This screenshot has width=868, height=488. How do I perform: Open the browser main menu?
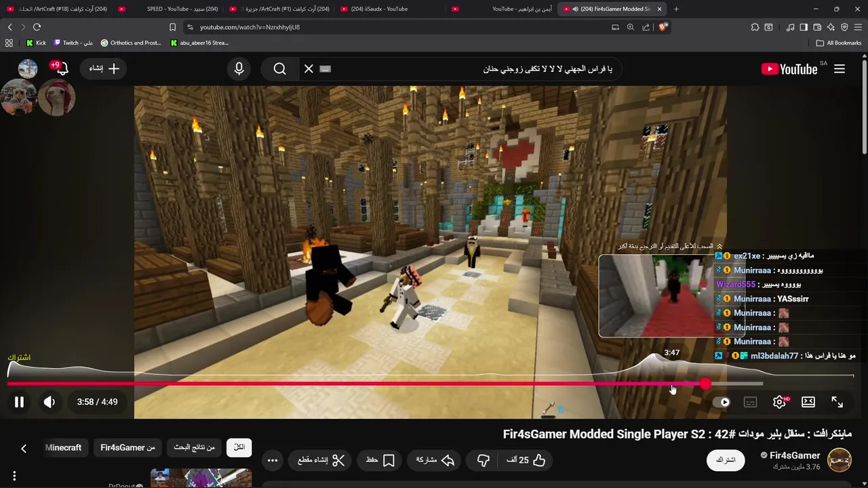coord(859,27)
